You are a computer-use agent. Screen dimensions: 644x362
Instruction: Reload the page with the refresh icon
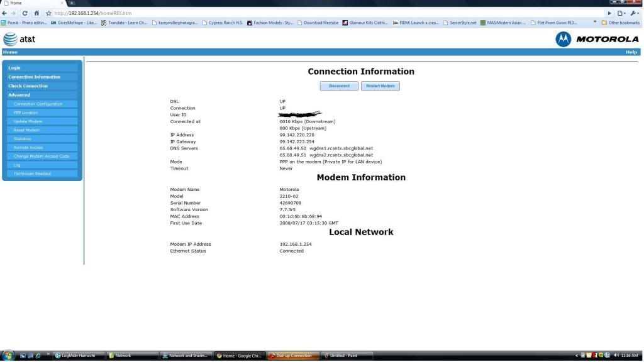click(x=25, y=13)
